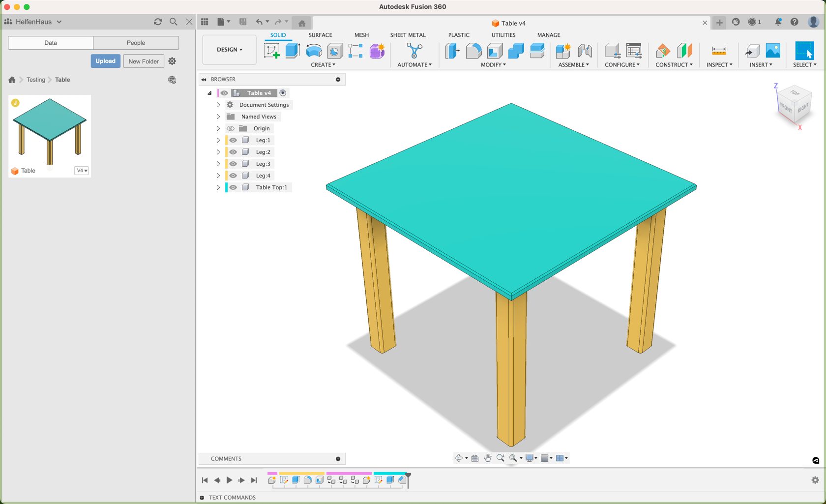This screenshot has width=826, height=504.
Task: Hide the Leg:1 component
Action: coord(233,140)
